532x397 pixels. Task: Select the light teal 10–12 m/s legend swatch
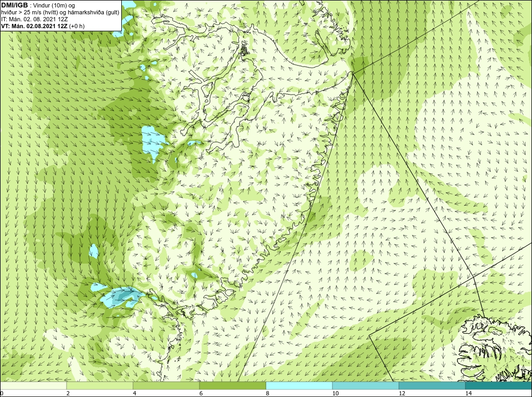(x=366, y=386)
